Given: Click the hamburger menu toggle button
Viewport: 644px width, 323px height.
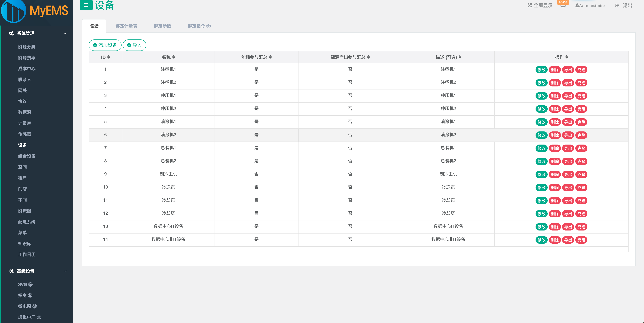Looking at the screenshot, I should pos(86,5).
